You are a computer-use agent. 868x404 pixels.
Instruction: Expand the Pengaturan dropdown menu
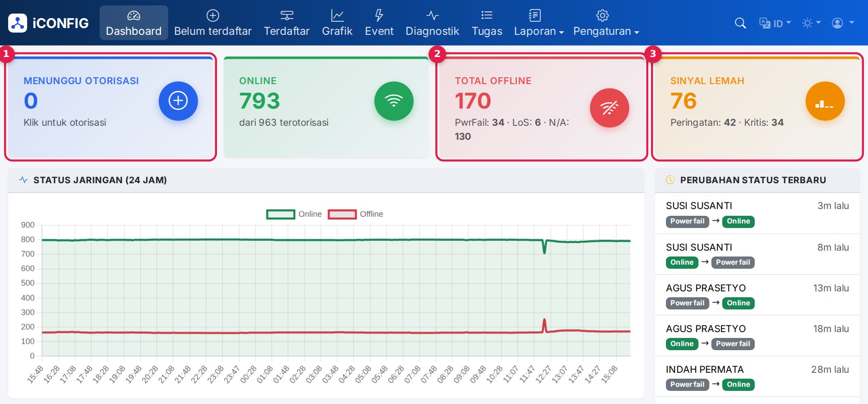[x=606, y=23]
